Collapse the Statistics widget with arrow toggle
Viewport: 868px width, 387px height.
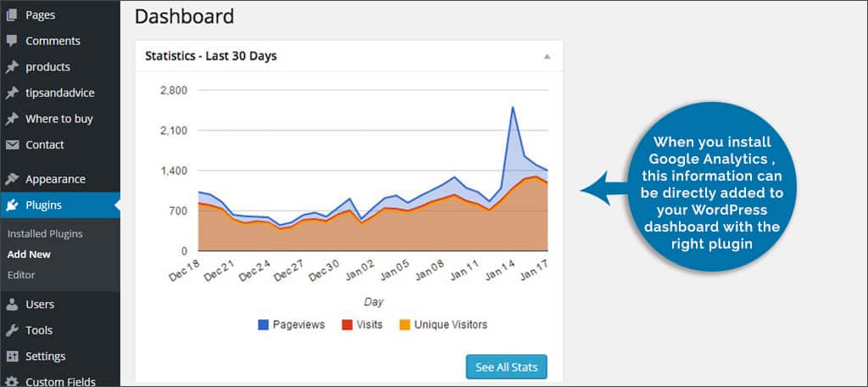tap(547, 57)
